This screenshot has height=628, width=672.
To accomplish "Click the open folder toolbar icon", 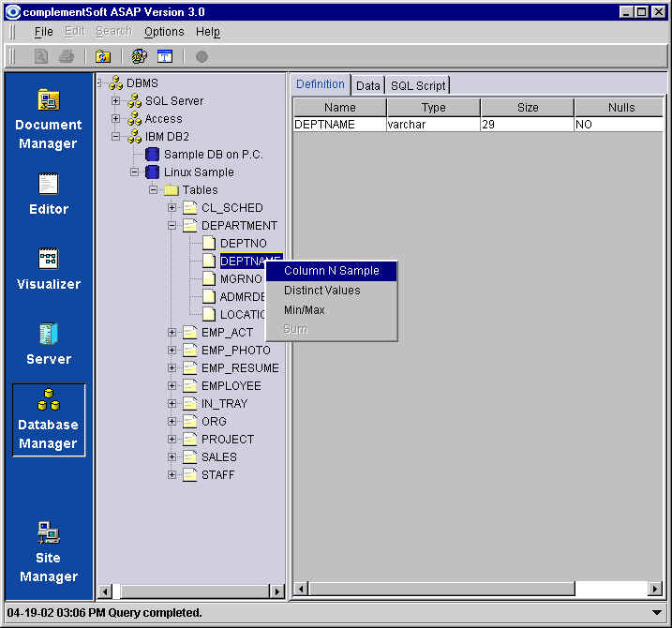I will click(103, 56).
